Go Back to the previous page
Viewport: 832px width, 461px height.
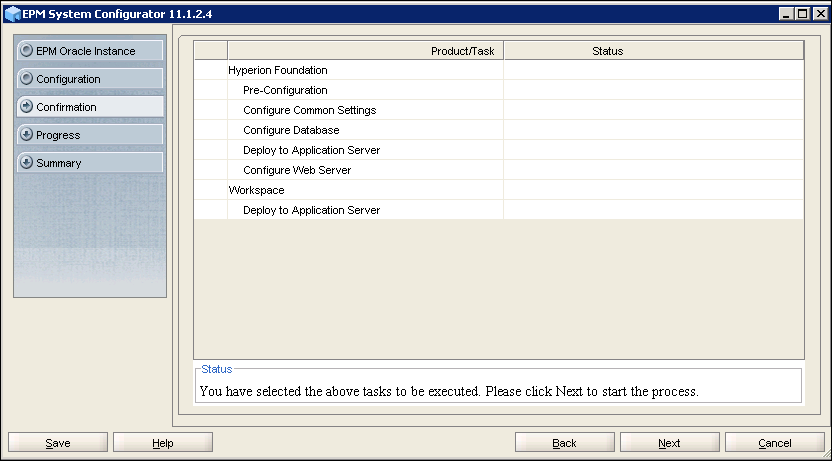tap(565, 442)
